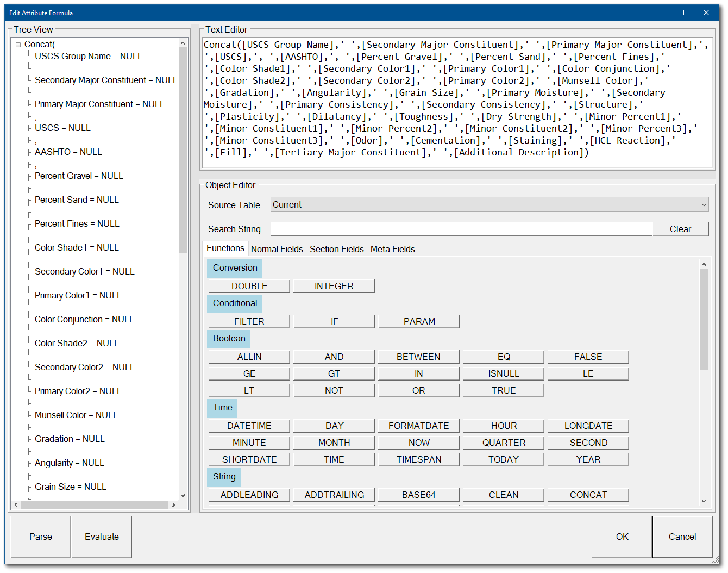Insert the LONGDATE function

(x=588, y=426)
